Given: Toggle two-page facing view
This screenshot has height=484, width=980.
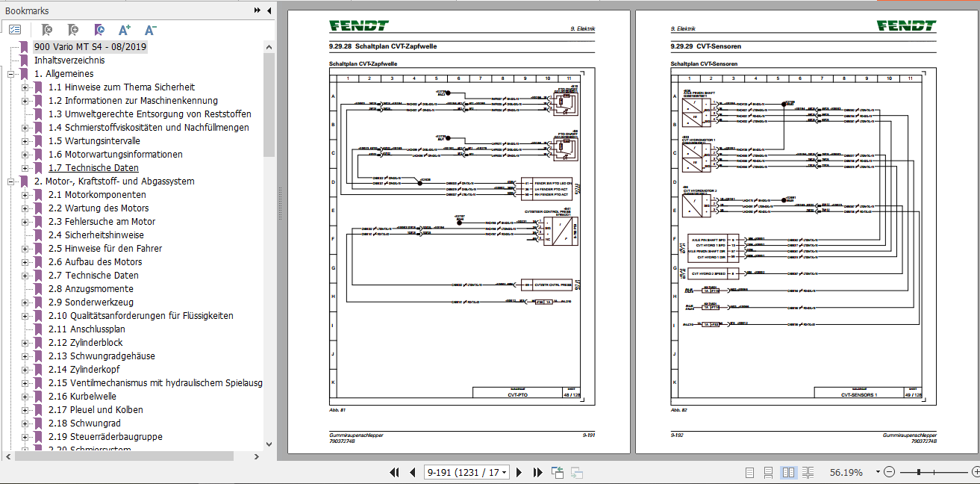Looking at the screenshot, I should click(x=788, y=472).
